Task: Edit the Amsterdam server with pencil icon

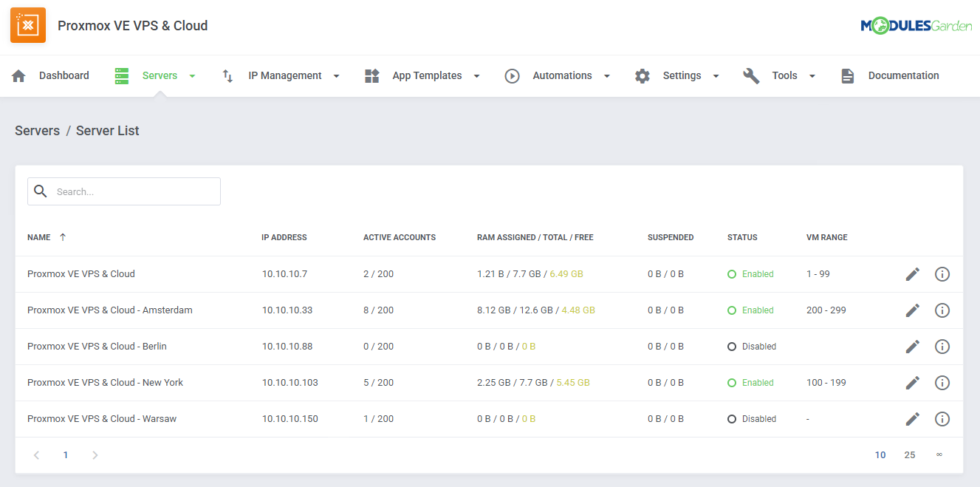Action: (x=913, y=310)
